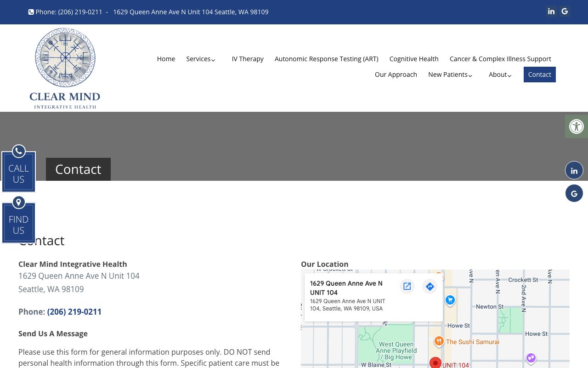This screenshot has height=368, width=588.
Task: Click the (206) 219-0211 phone link in body
Action: (74, 312)
